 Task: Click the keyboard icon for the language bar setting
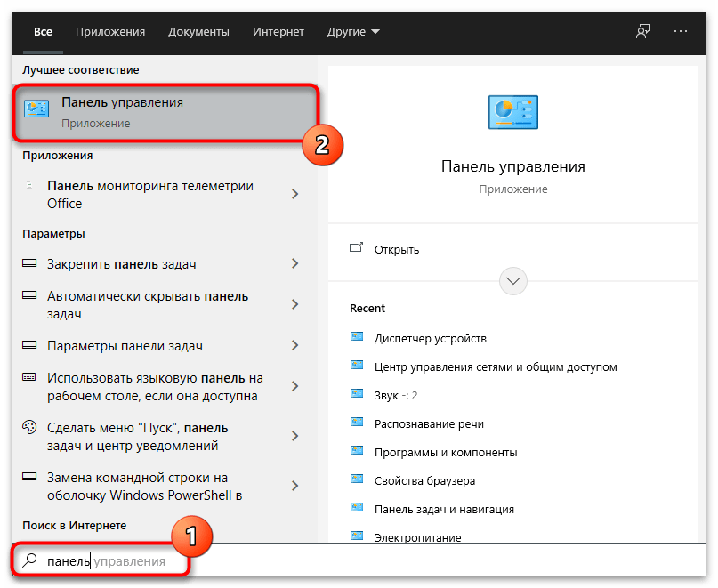tap(29, 377)
